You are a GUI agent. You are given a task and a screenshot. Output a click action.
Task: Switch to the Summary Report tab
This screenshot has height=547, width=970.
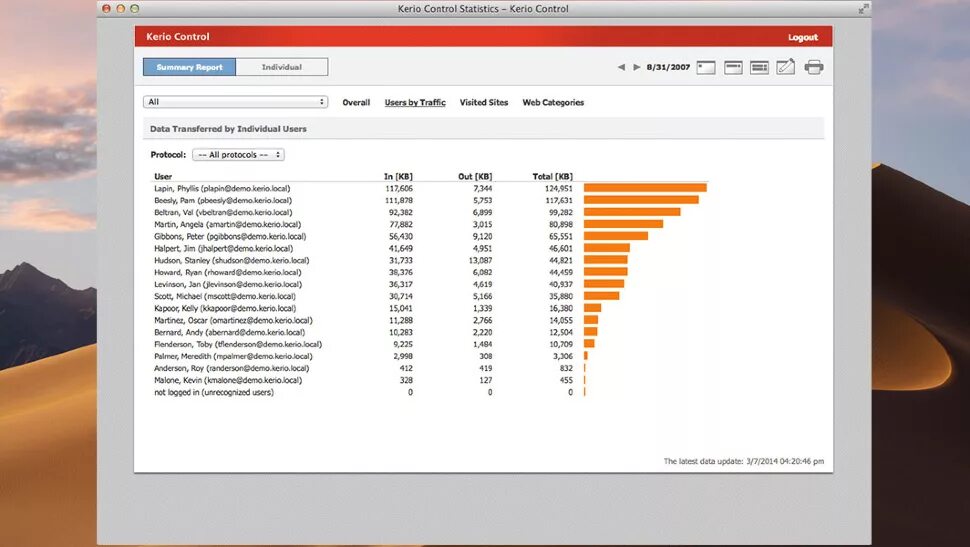189,67
